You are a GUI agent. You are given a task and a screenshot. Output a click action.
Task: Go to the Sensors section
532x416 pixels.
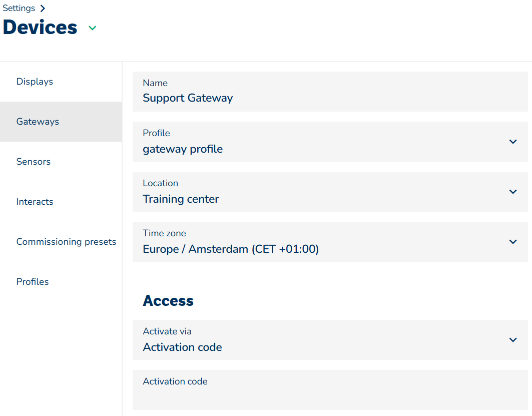coord(34,162)
